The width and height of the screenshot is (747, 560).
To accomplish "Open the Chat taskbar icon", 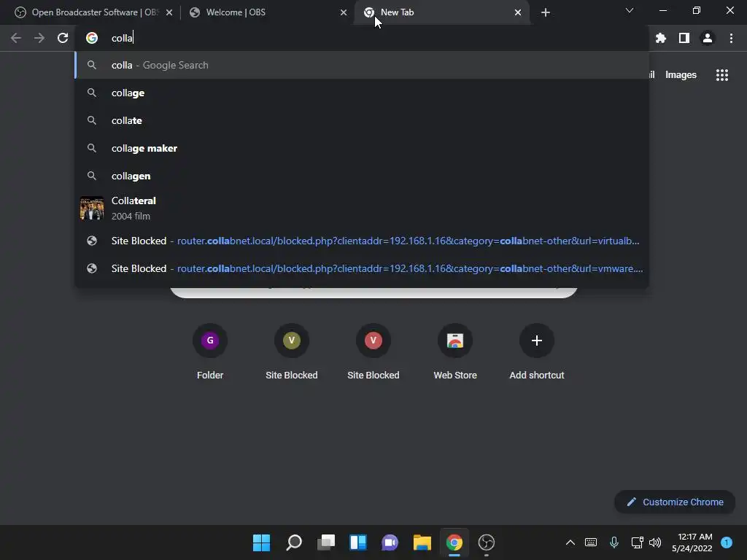I will (390, 542).
